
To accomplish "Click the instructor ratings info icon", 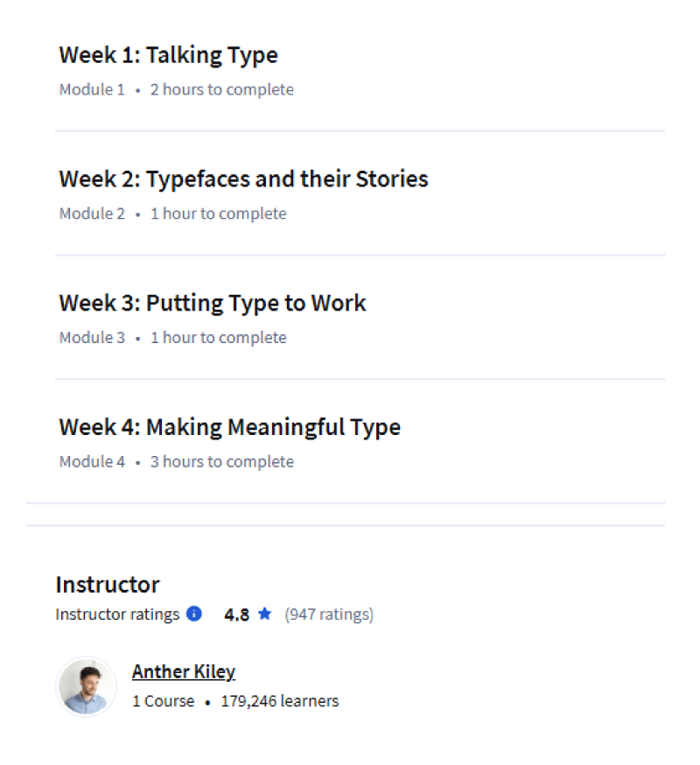I will [194, 614].
